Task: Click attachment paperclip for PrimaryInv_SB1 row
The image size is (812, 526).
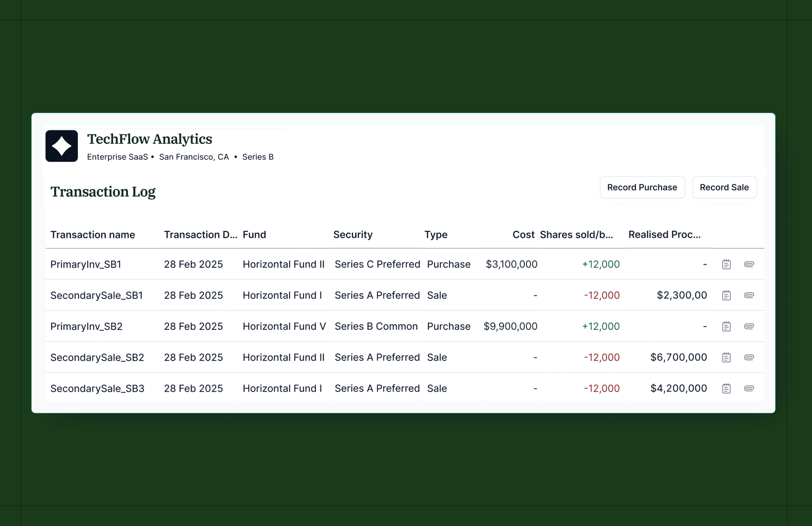Action: 749,264
